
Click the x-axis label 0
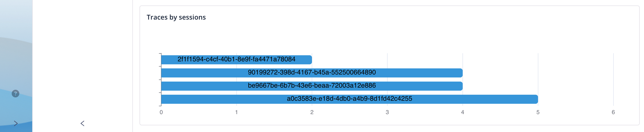click(161, 112)
